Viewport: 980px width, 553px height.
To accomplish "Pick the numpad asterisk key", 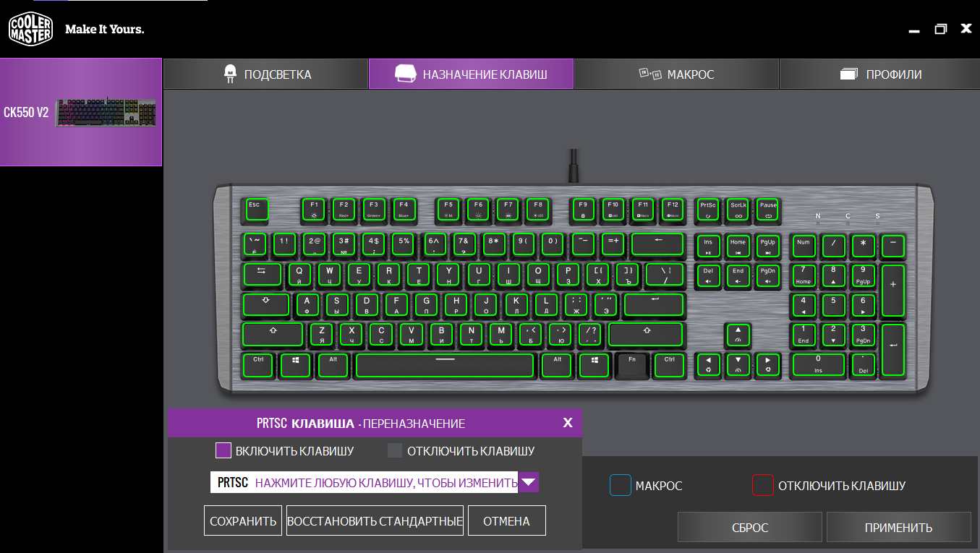I will (863, 246).
